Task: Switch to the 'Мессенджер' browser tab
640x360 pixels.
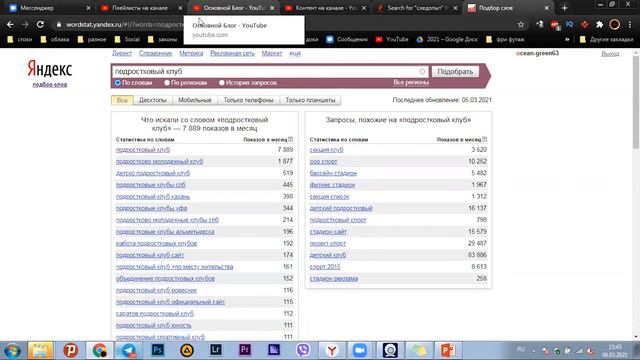Action: coord(48,8)
